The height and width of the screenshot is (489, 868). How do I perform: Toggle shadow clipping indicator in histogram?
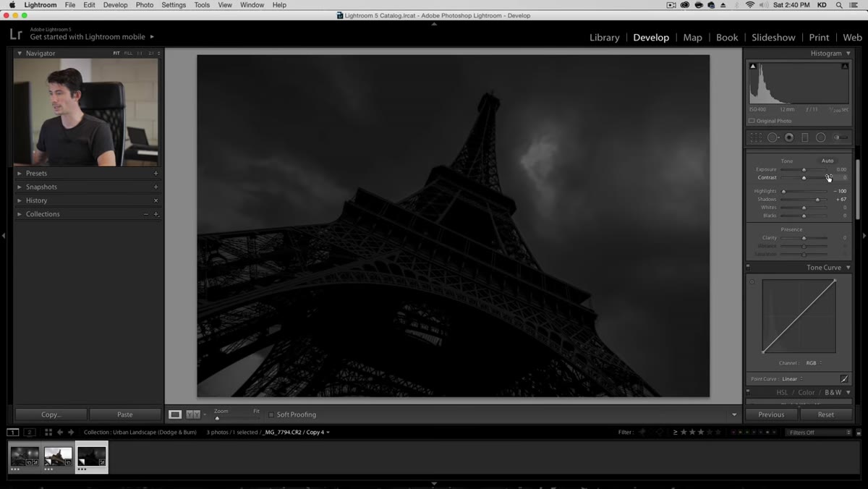752,67
